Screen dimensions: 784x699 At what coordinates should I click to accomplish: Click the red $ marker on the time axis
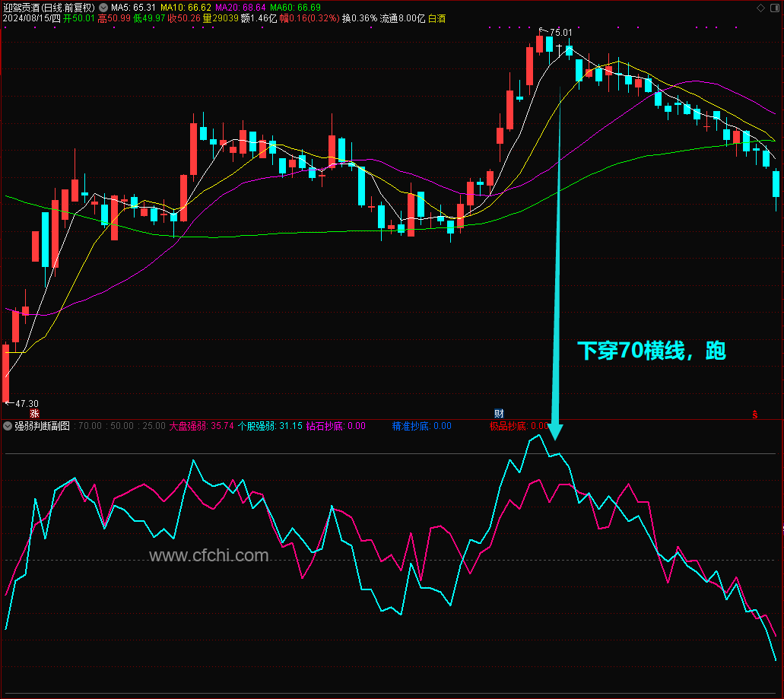(x=755, y=415)
